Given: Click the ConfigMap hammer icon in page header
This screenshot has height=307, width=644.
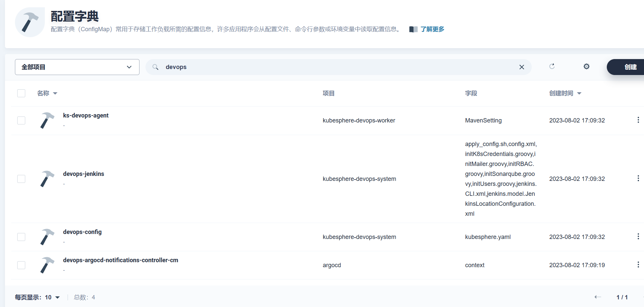Looking at the screenshot, I should click(30, 22).
